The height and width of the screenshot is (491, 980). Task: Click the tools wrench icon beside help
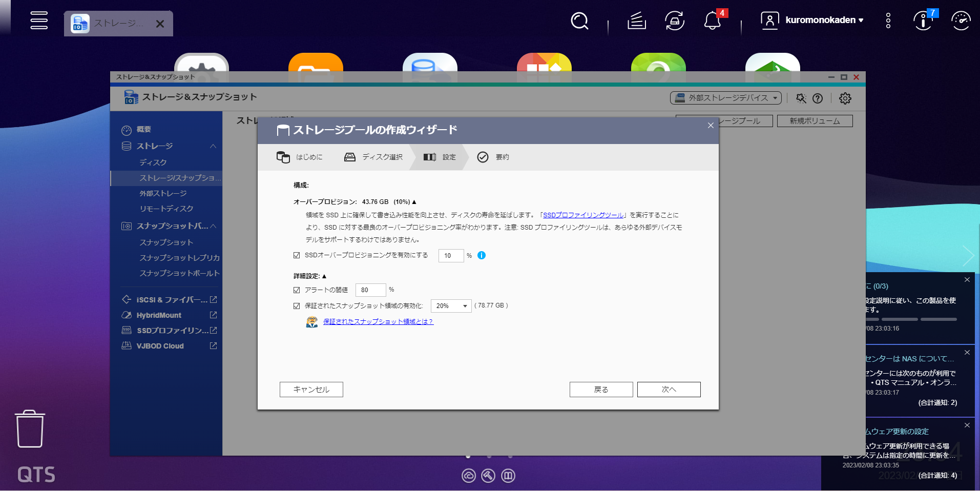801,98
